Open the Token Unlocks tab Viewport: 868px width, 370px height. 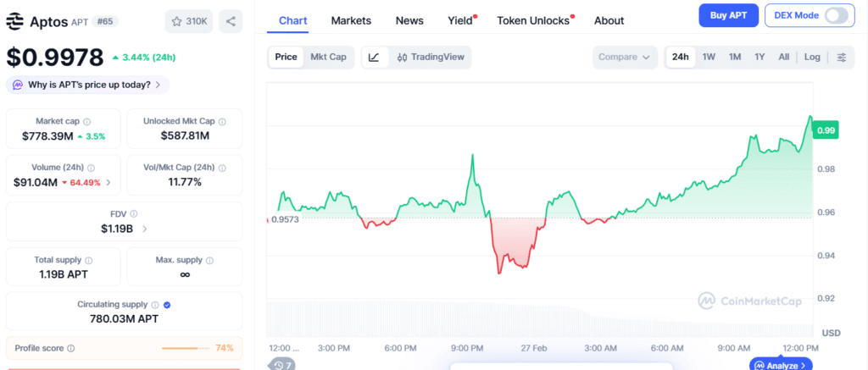534,20
